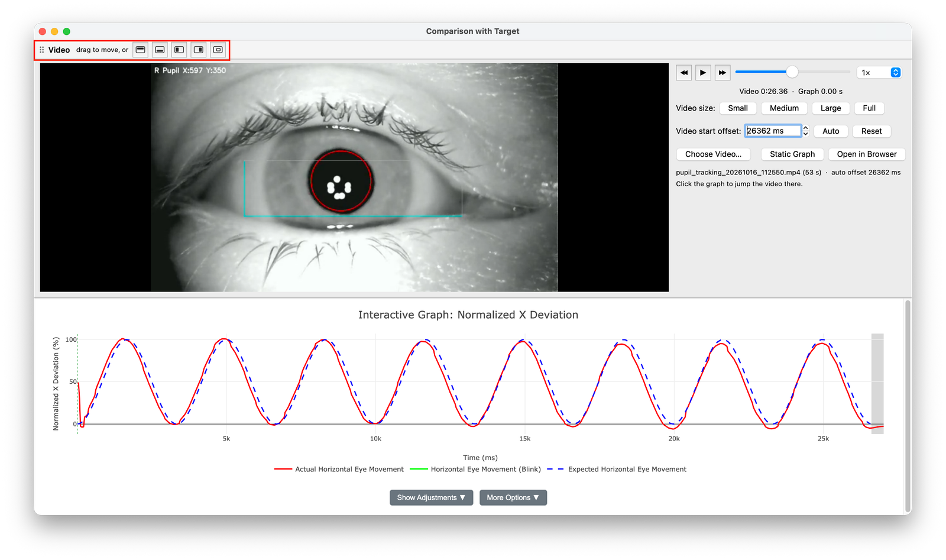
Task: Dock video panel to the right
Action: (199, 50)
